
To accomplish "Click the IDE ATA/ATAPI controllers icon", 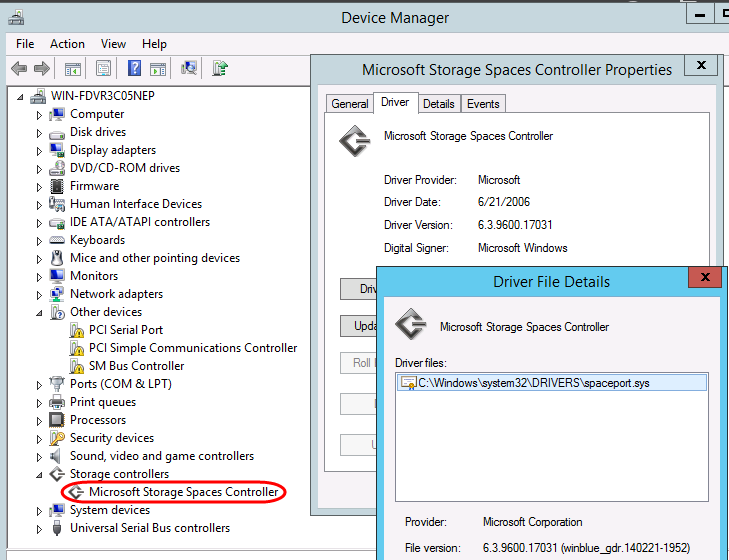I will tap(57, 223).
